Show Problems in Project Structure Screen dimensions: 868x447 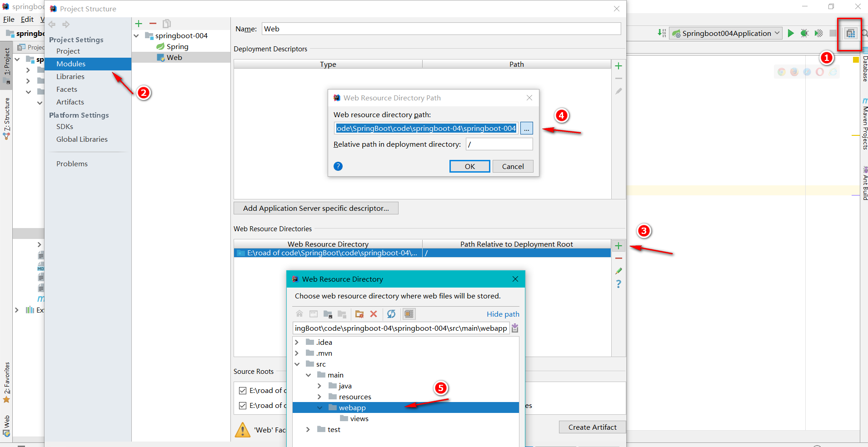click(x=72, y=164)
